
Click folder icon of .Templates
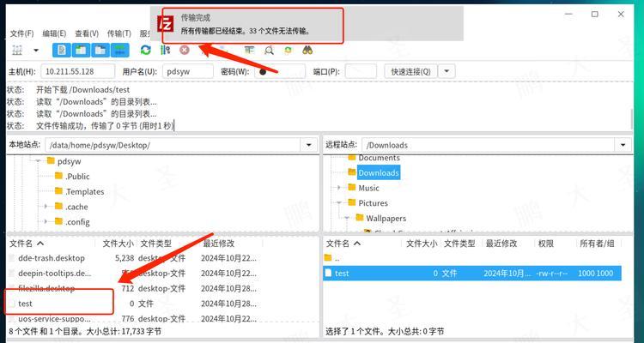(58, 191)
